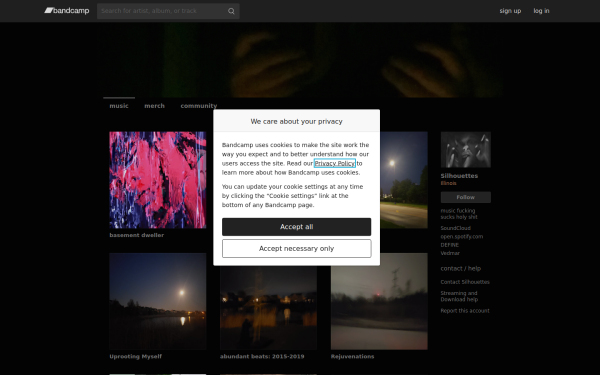Click the artist banner image
600x375 pixels.
click(300, 60)
